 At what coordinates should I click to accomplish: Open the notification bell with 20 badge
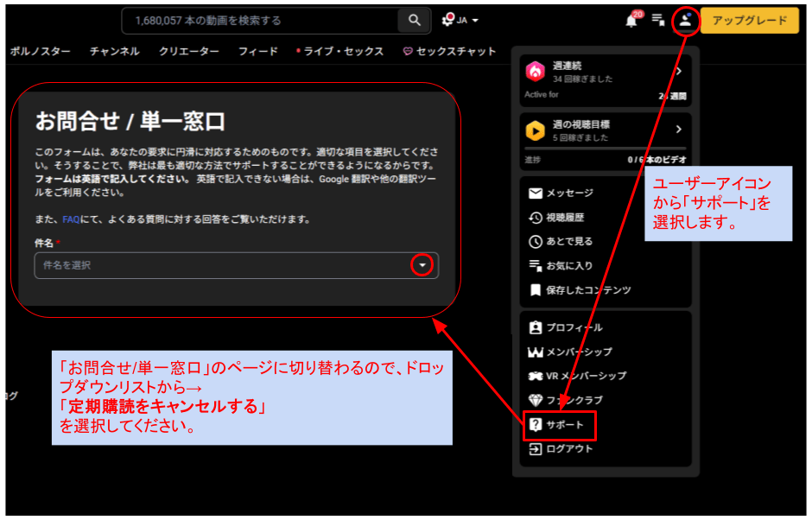click(x=631, y=21)
